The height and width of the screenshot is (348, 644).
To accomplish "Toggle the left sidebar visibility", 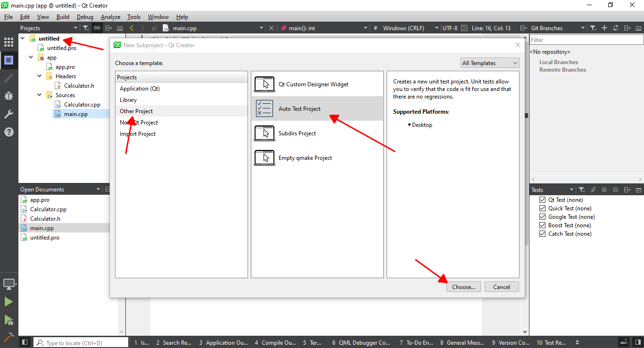I will (x=25, y=342).
